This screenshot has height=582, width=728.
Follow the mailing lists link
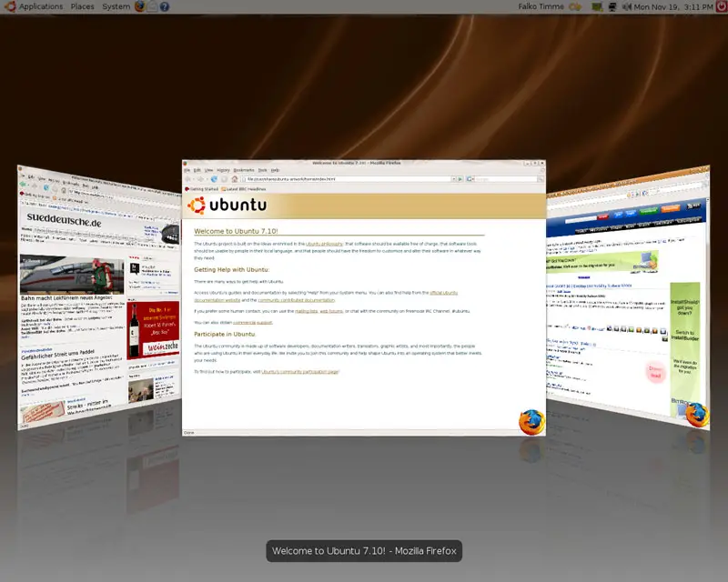tap(306, 311)
